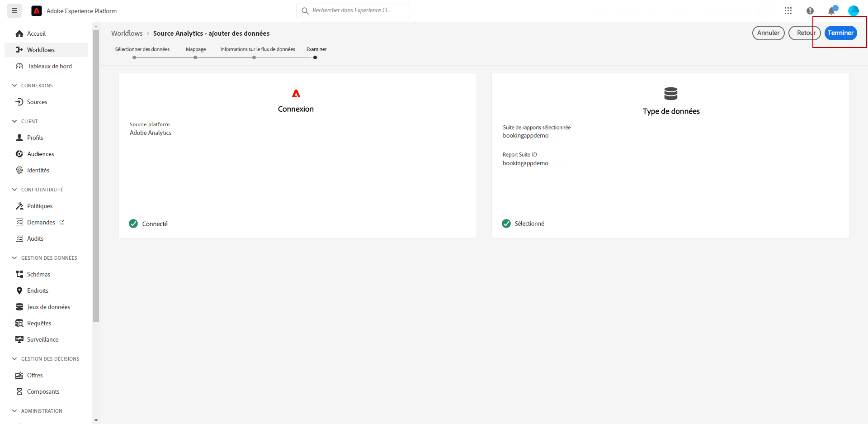This screenshot has width=868, height=424.
Task: Collapse the GESTION DES DÉCISIONS section
Action: (14, 359)
